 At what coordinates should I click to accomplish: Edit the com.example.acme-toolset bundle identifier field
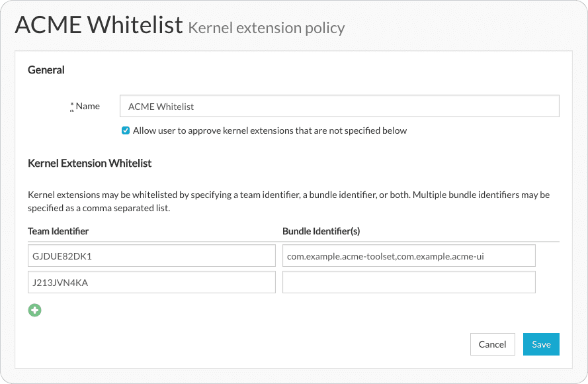408,256
